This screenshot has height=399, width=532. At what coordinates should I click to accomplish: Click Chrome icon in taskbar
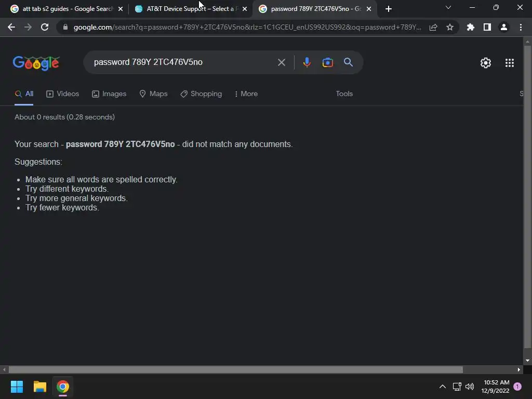pyautogui.click(x=63, y=387)
